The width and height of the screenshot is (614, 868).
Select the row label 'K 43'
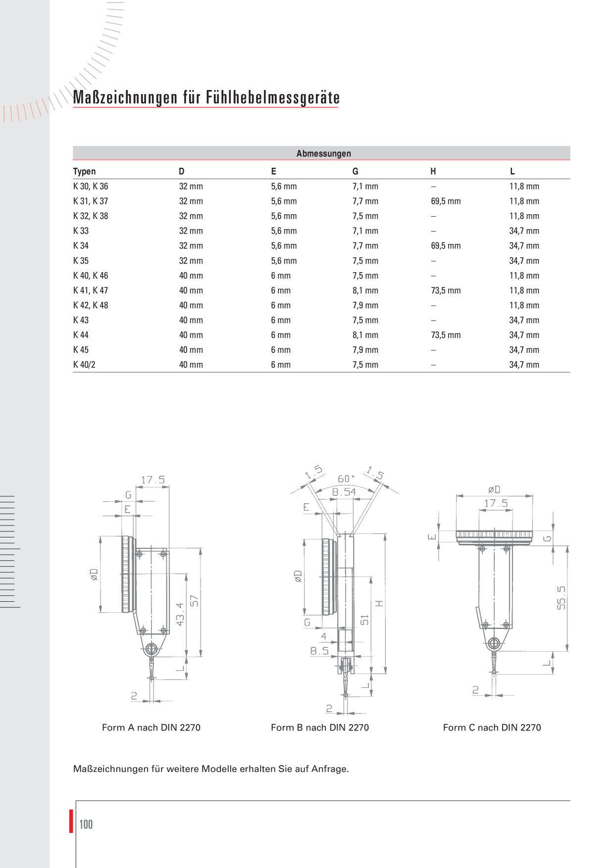coord(81,320)
